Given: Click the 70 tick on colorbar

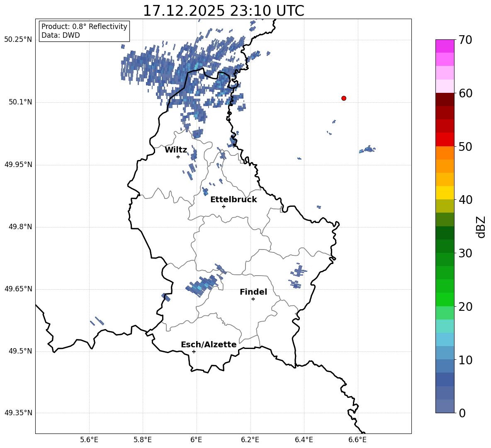Looking at the screenshot, I should [465, 40].
